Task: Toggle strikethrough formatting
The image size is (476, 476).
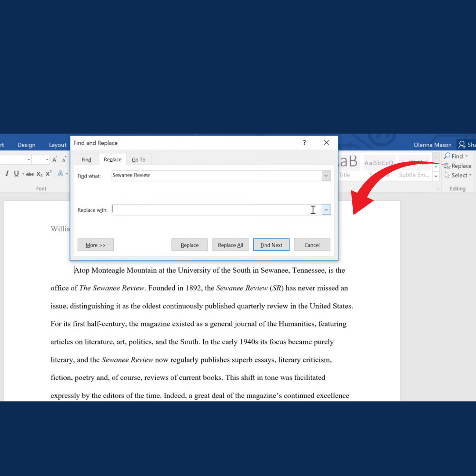Action: [30, 174]
